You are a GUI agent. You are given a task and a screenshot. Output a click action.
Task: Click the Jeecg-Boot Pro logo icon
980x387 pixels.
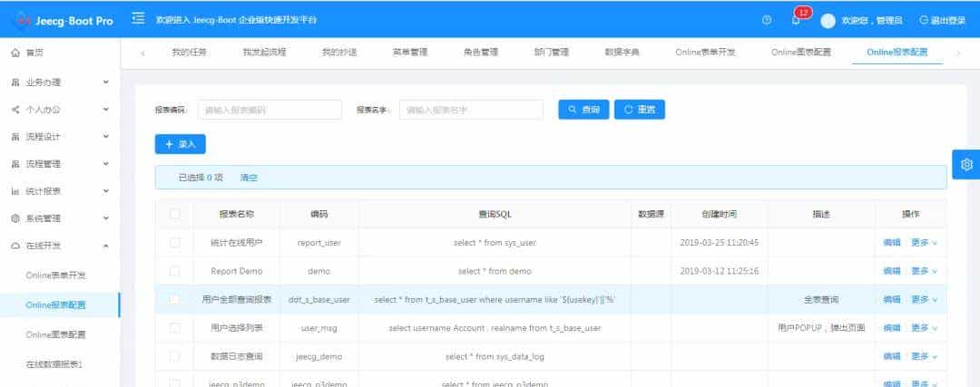pos(23,20)
